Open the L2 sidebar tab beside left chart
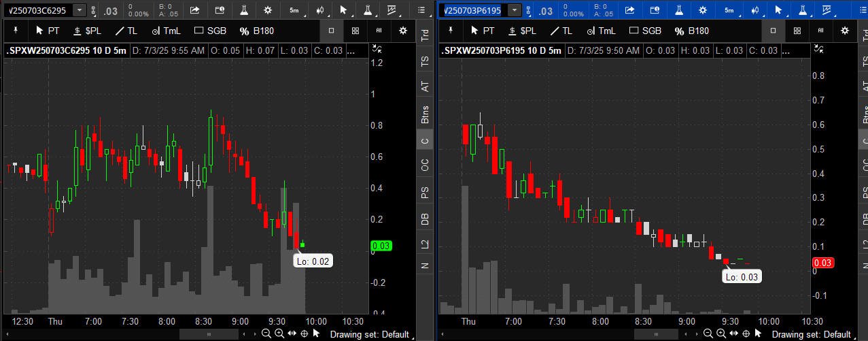Image resolution: width=868 pixels, height=341 pixels. pyautogui.click(x=426, y=243)
